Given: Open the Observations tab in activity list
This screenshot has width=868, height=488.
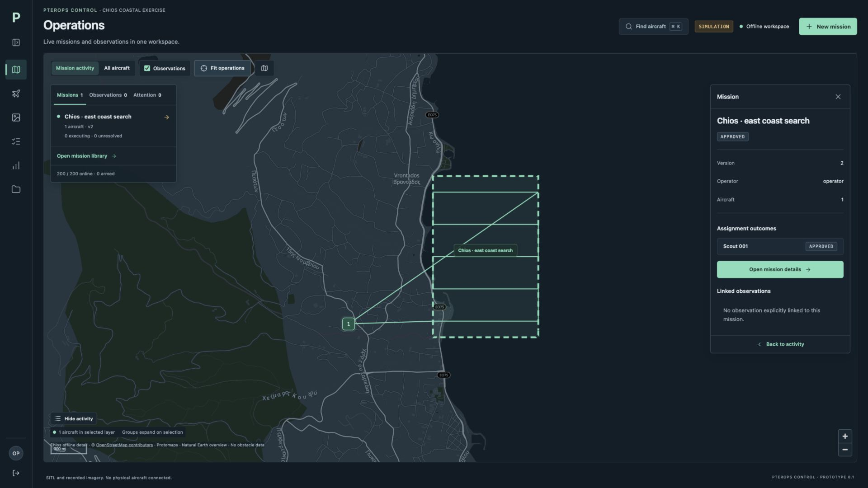Looking at the screenshot, I should [x=108, y=95].
